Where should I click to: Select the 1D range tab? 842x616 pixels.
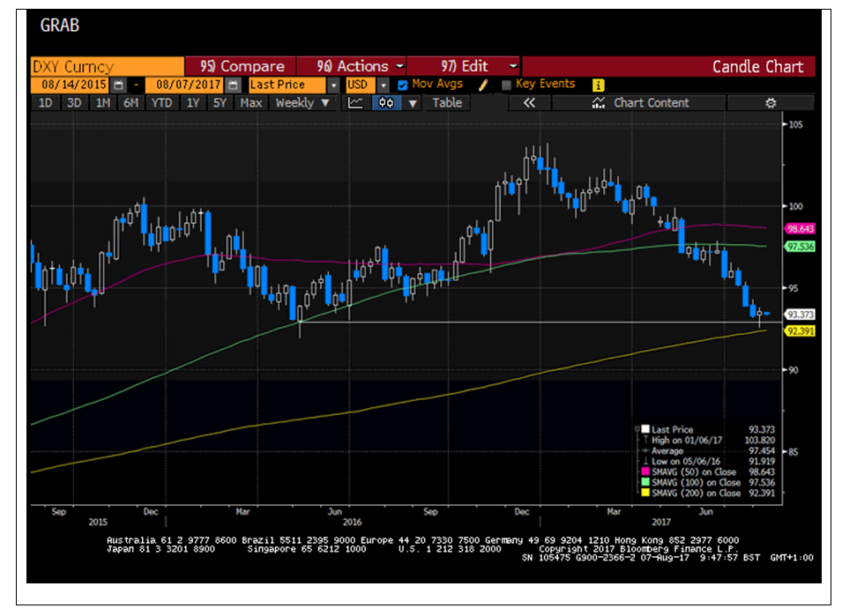pos(46,103)
